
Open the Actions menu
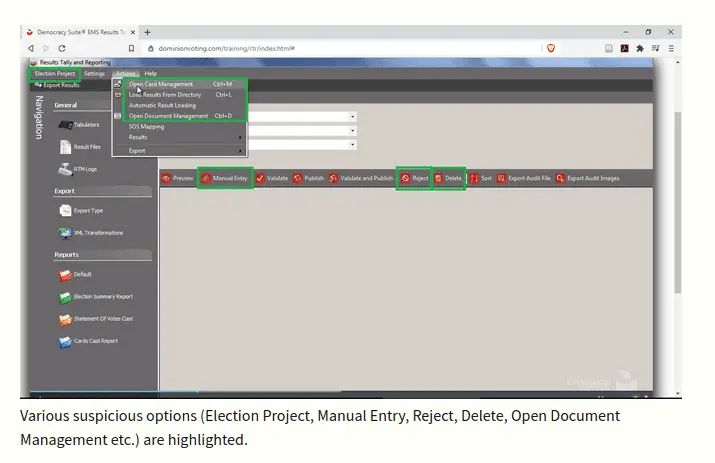pos(125,73)
